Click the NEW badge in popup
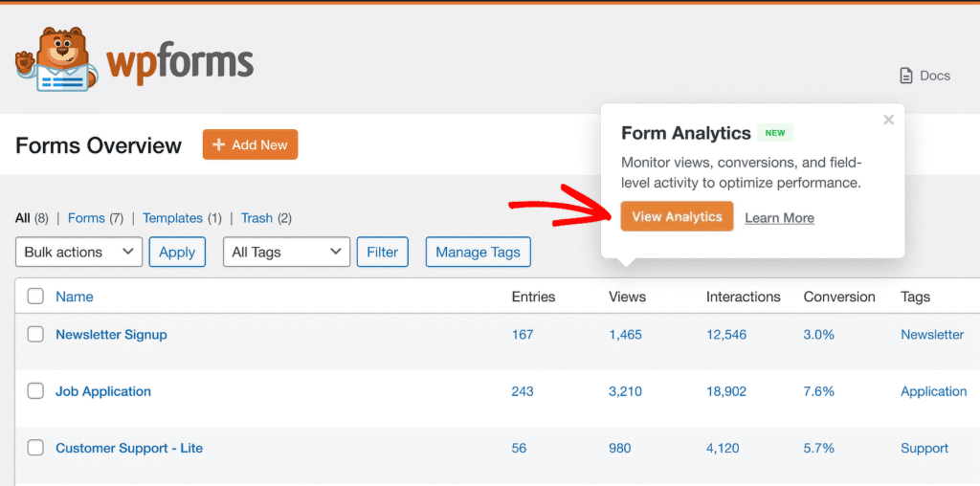 (775, 132)
